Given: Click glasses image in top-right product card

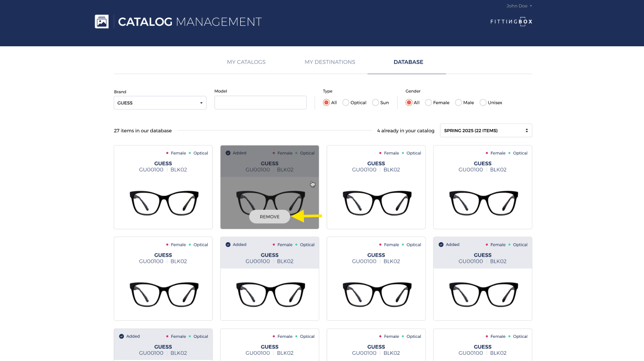Looking at the screenshot, I should [x=482, y=203].
